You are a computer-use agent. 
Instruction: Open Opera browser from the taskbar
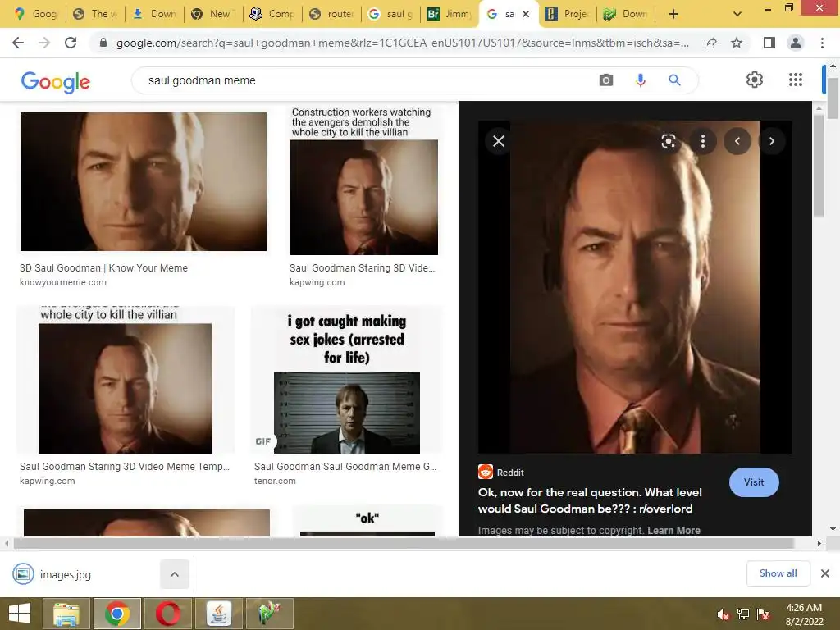[x=167, y=614]
